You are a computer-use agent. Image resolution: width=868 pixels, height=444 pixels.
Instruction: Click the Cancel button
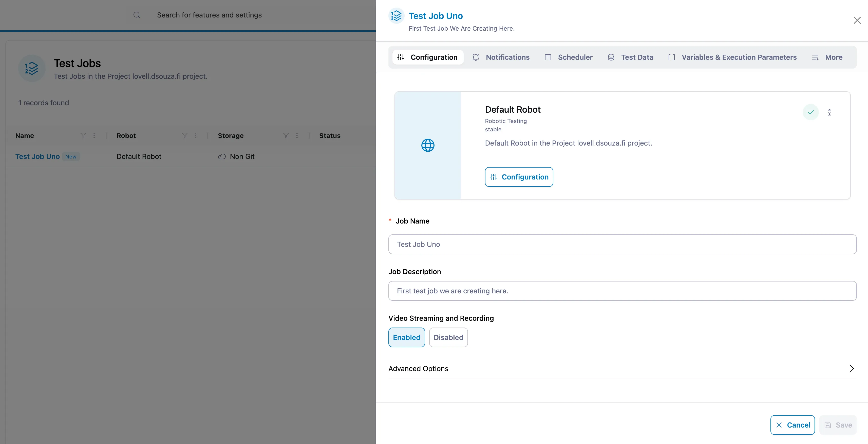click(792, 425)
